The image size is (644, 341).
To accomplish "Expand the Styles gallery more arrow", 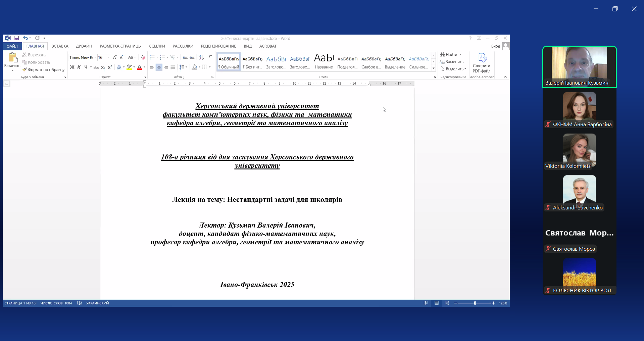I will point(433,68).
